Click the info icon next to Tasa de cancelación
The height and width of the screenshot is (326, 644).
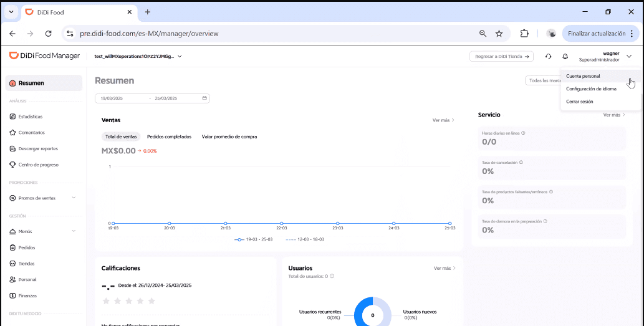[521, 162]
